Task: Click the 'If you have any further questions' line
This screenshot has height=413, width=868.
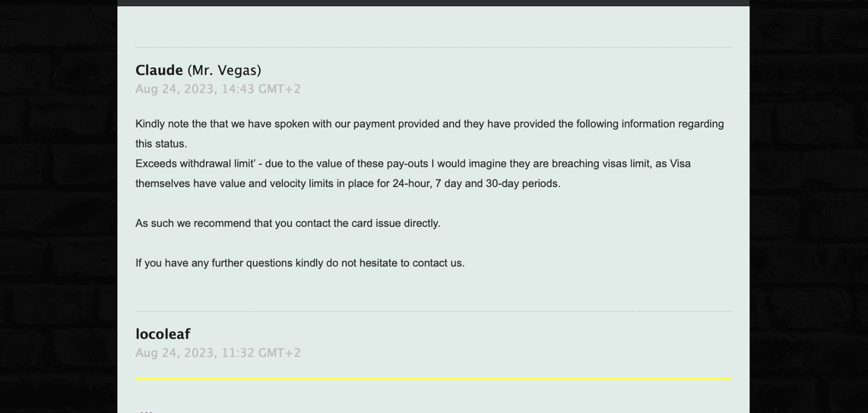Action: tap(231, 263)
